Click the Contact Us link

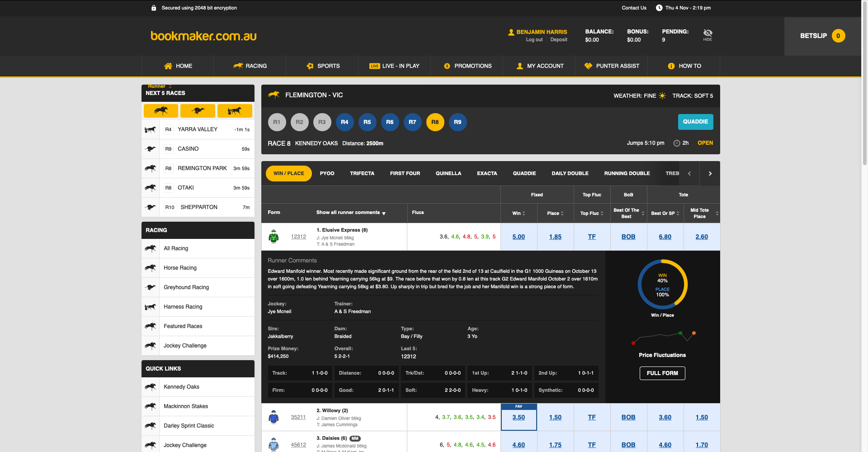click(x=634, y=8)
